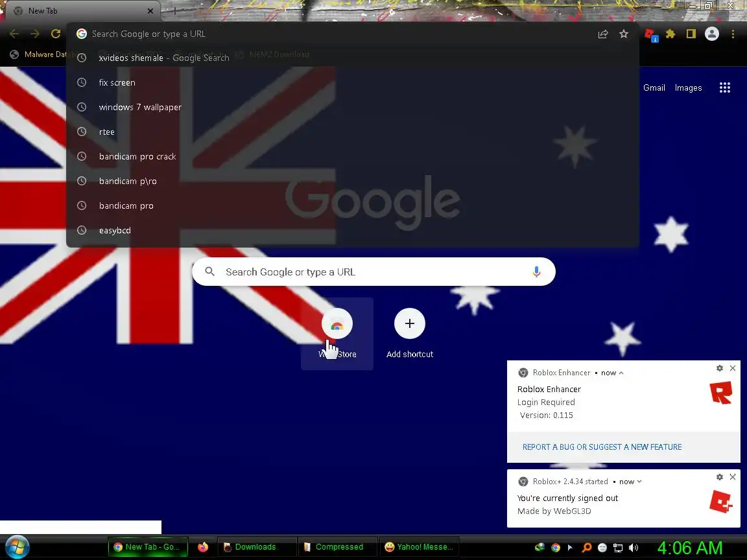Select the 'windows 7 wallpaper' suggestion
The width and height of the screenshot is (747, 560).
353,107
